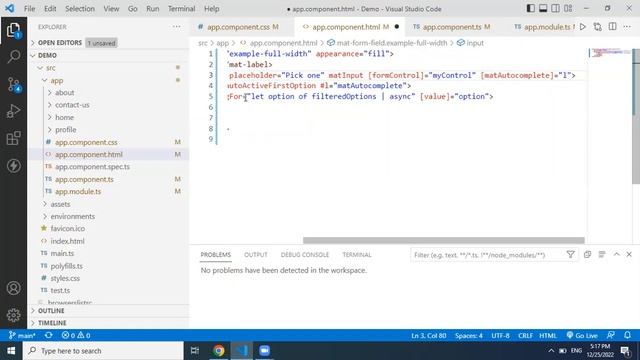Maximize the panel with chevron up
This screenshot has width=640, height=360.
pos(616,255)
